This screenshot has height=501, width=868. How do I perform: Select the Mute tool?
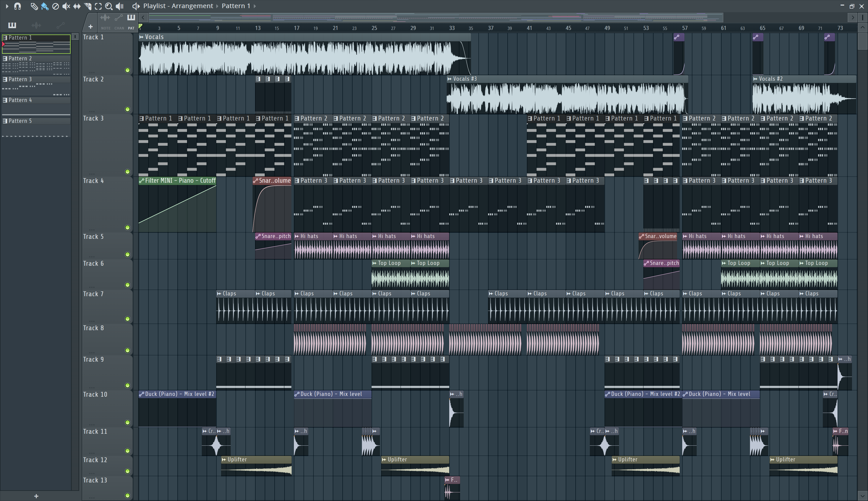[66, 6]
